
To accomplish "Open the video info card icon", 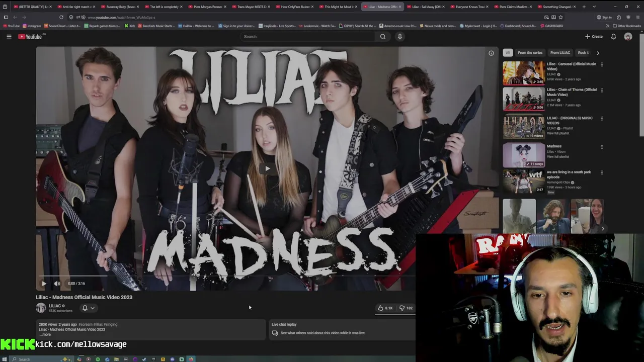I will point(491,53).
